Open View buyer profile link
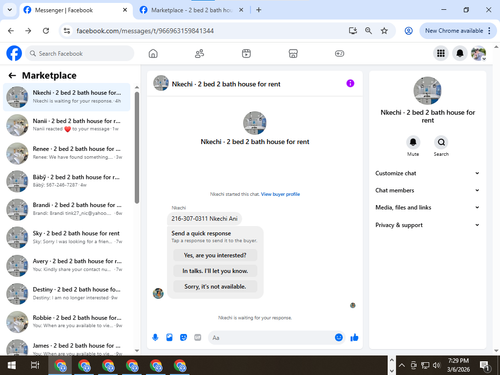Viewport: 500px width, 375px height. click(280, 194)
